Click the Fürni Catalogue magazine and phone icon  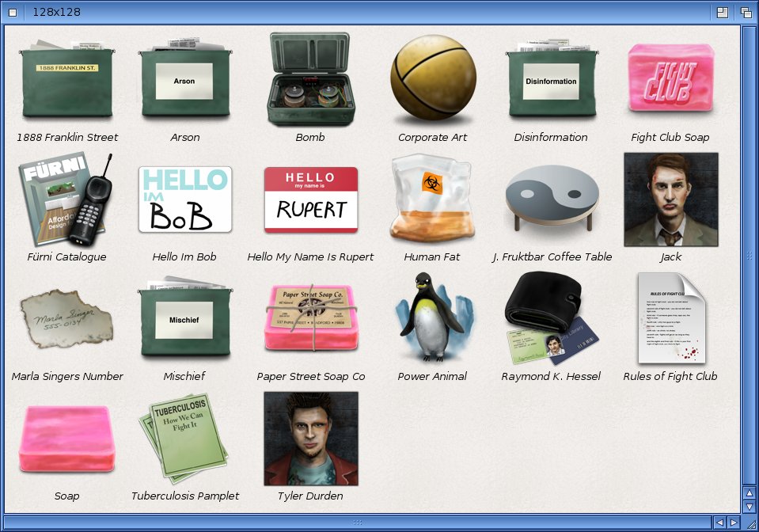pos(66,199)
